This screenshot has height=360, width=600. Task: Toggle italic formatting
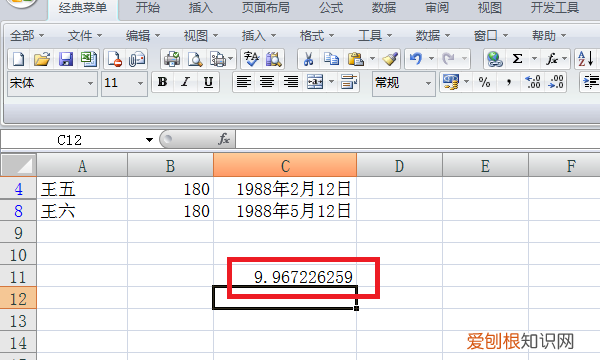(x=185, y=82)
